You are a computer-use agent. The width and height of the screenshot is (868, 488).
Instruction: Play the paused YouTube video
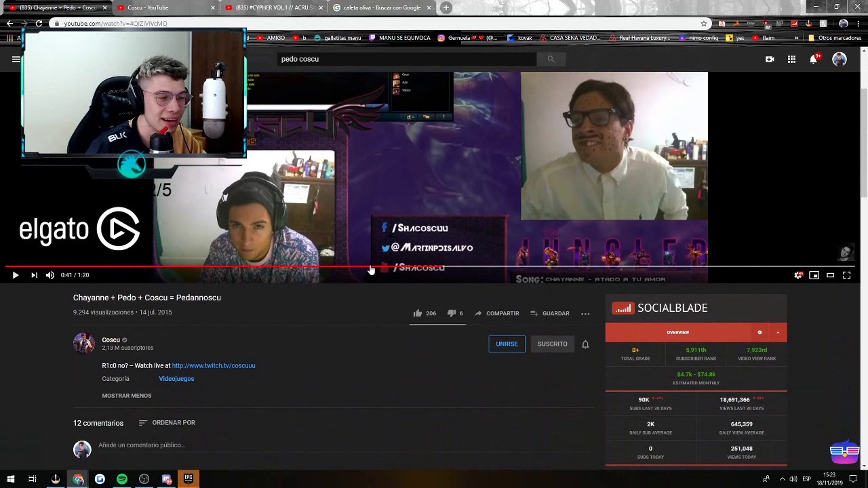(x=15, y=275)
